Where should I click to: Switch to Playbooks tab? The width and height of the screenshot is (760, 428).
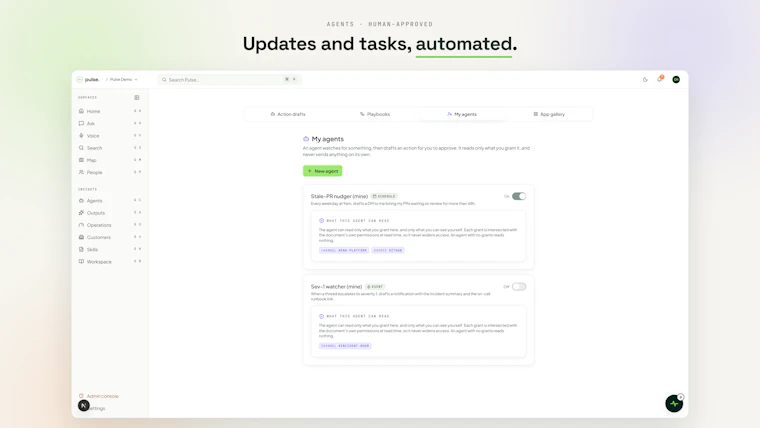click(375, 114)
